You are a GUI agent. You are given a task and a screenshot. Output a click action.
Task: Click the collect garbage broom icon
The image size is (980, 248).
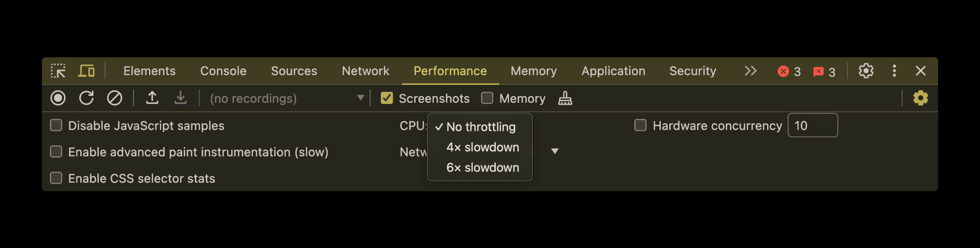565,98
